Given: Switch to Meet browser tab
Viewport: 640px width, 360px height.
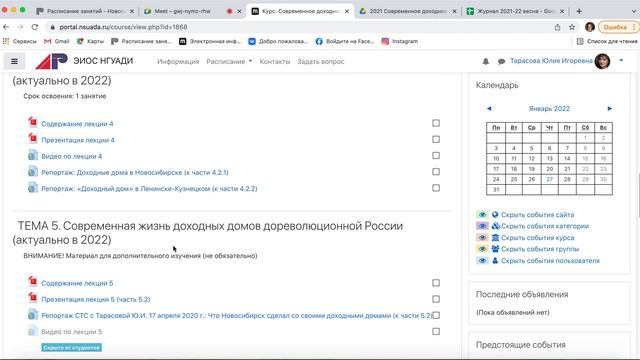Looking at the screenshot, I should pos(192,11).
